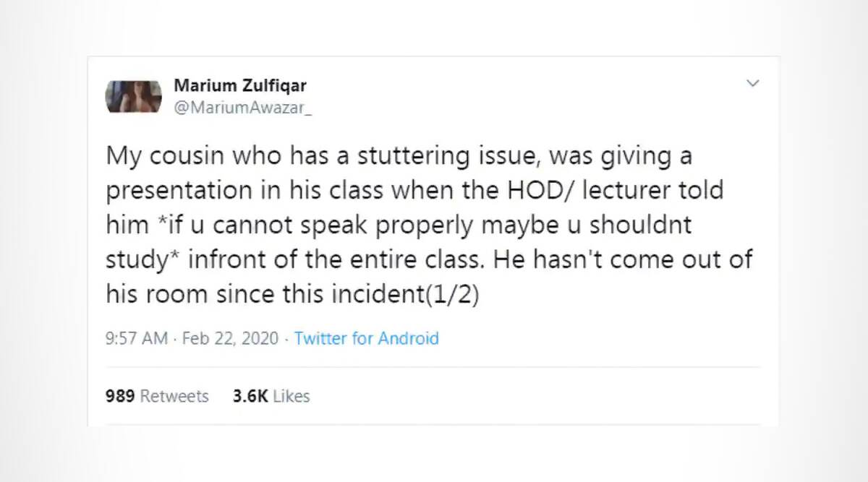Open Marium Zulfiqar's profile avatar
The image size is (868, 482).
coord(134,96)
